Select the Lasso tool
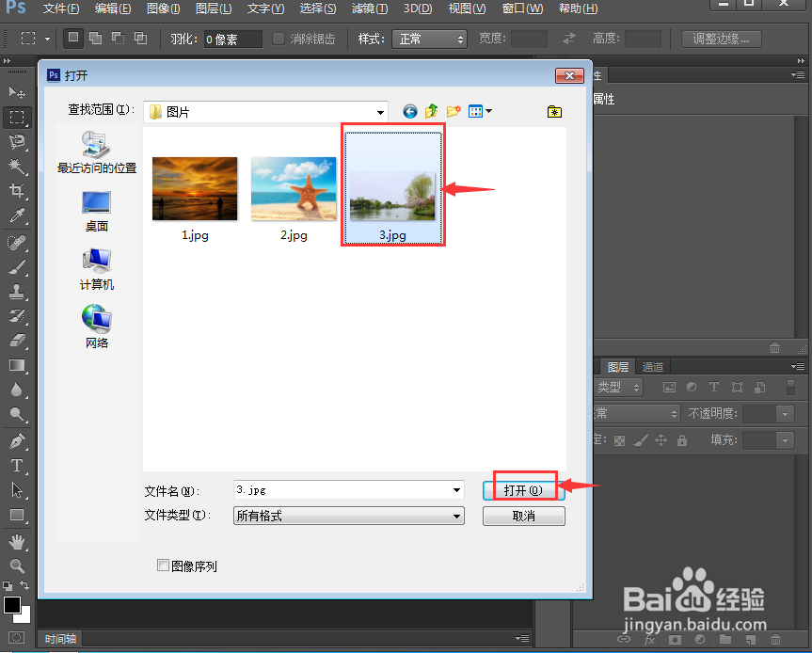The width and height of the screenshot is (812, 653). point(17,142)
